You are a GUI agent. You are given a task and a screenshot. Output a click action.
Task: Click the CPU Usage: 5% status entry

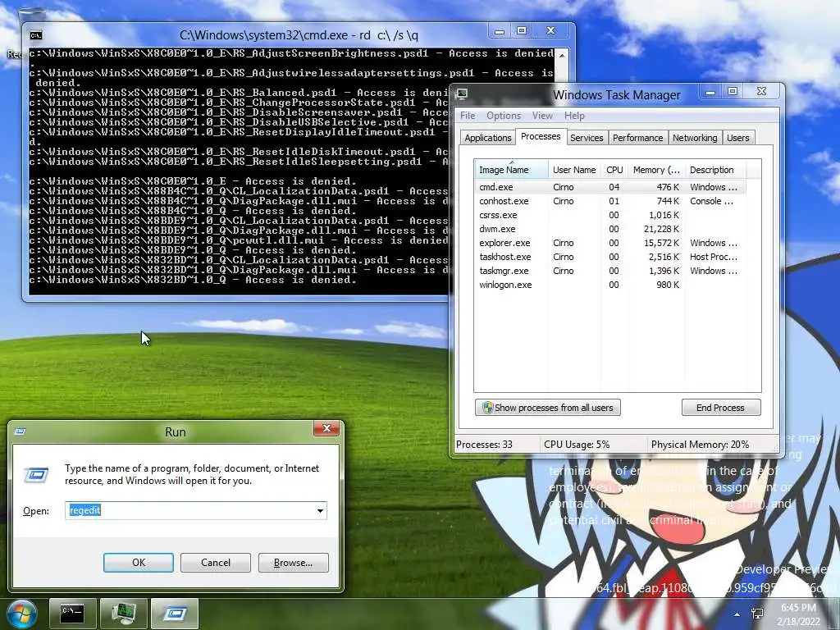point(577,445)
